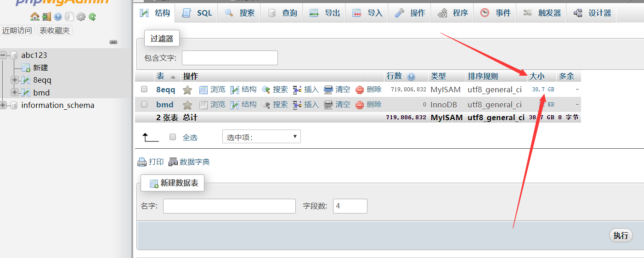Empty the bmd table
644x258 pixels.
click(337, 104)
